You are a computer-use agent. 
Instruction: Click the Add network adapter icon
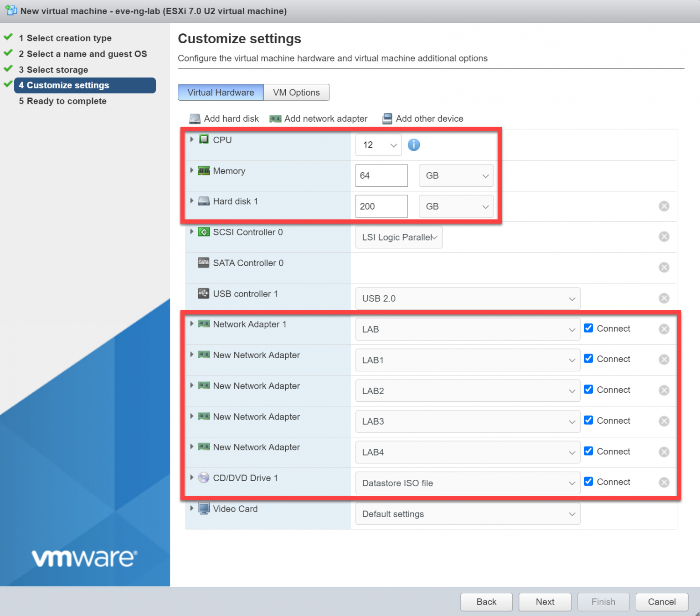(x=275, y=119)
